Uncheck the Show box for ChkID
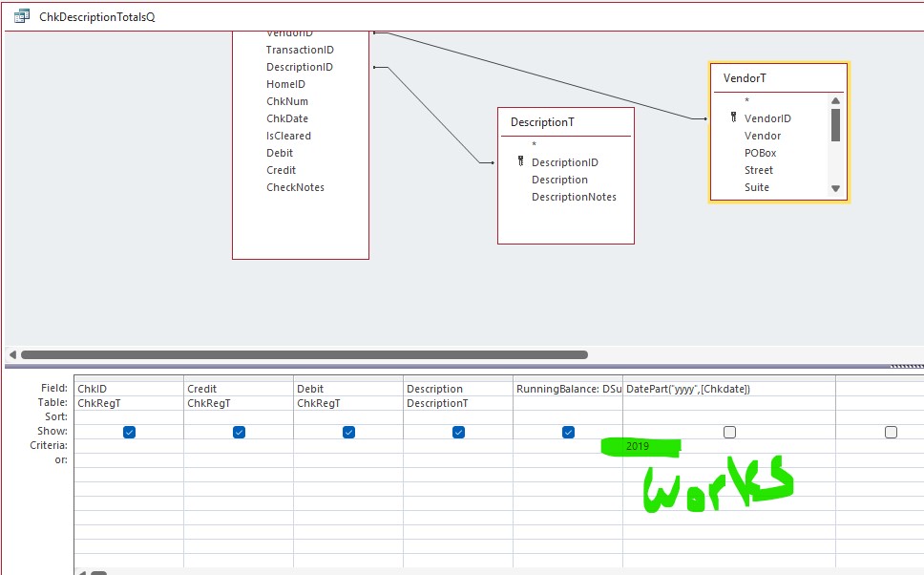The width and height of the screenshot is (924, 575). [129, 433]
